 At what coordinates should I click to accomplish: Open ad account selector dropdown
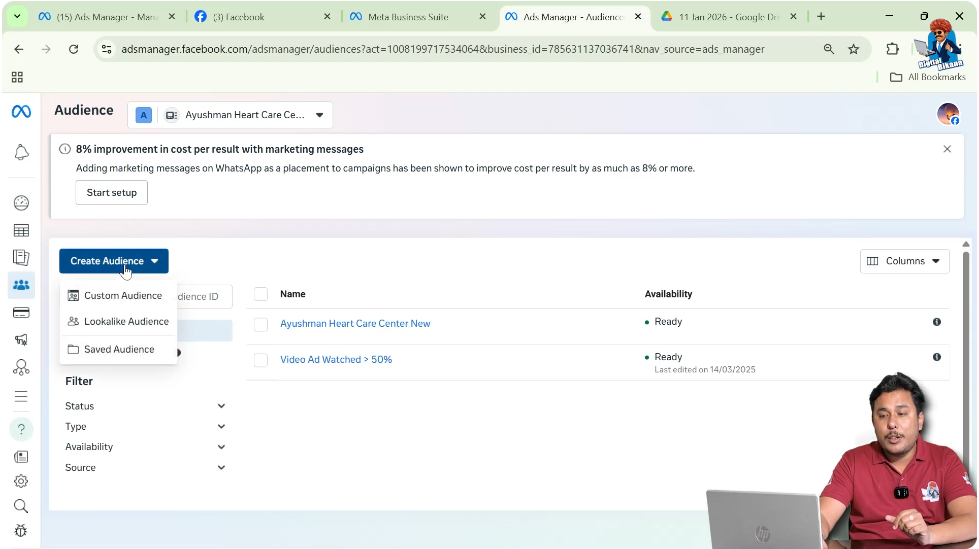(230, 115)
